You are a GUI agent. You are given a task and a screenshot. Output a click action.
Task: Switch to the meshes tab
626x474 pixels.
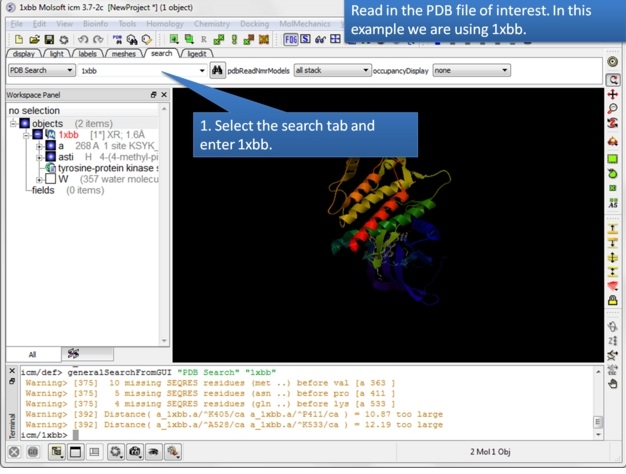pos(124,54)
